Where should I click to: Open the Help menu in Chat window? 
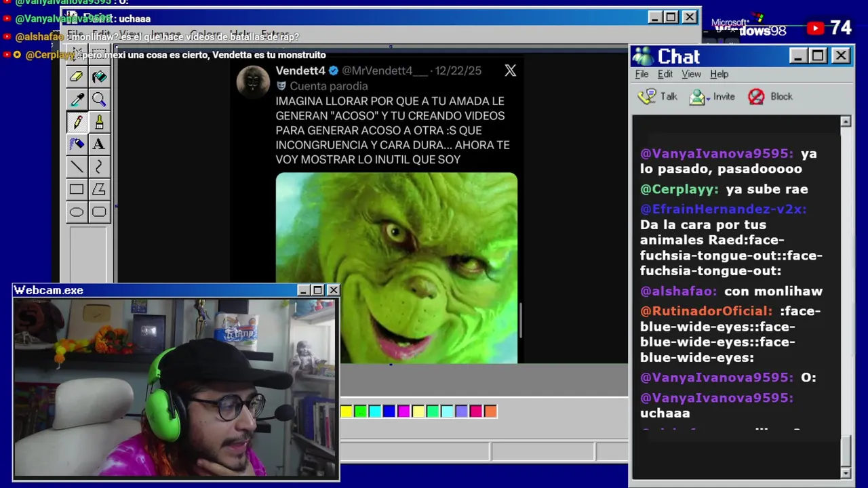click(719, 74)
